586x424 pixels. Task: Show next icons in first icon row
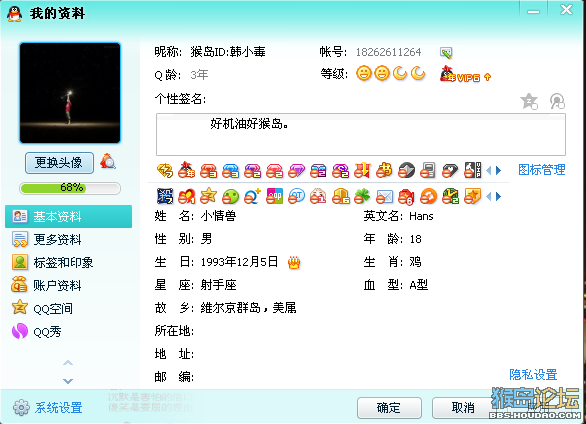coord(499,171)
